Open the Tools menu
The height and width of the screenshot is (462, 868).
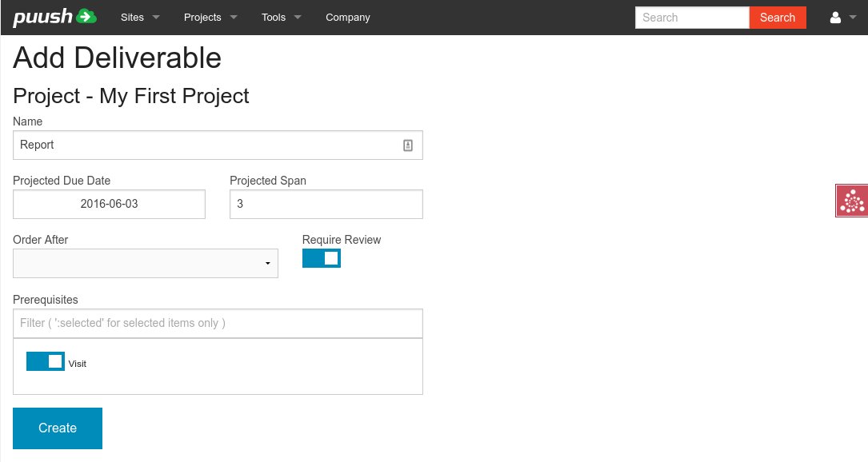282,18
